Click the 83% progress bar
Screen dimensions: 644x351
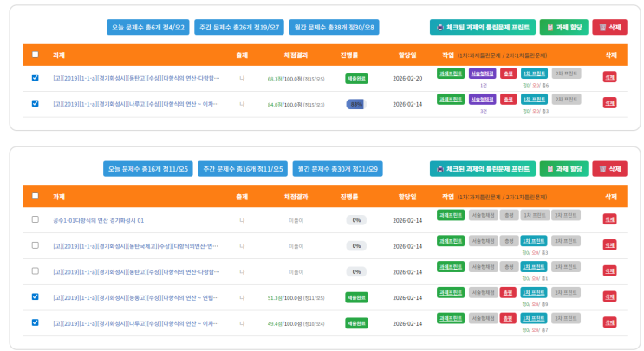(355, 104)
